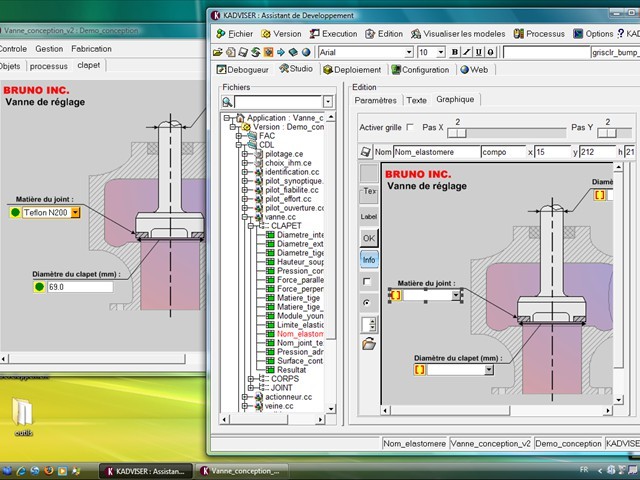The height and width of the screenshot is (480, 640).
Task: Select the processus tab in Vanne_conception window
Action: (x=49, y=66)
